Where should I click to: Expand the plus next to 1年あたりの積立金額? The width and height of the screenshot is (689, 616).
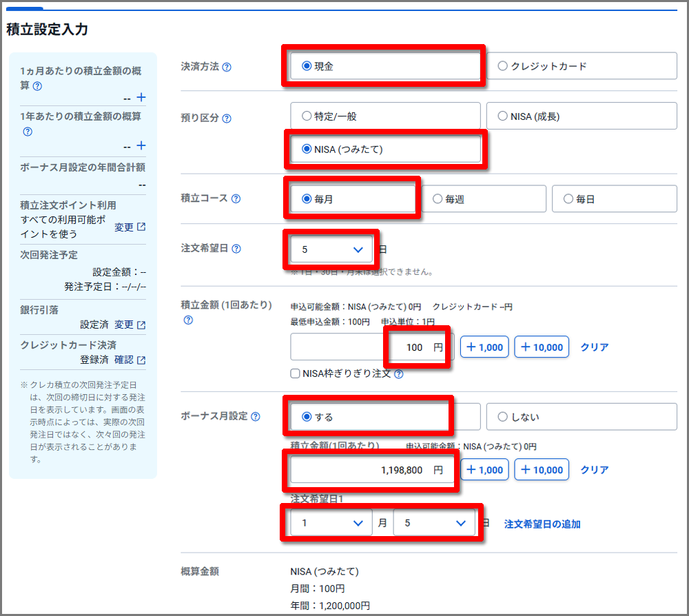click(x=141, y=145)
